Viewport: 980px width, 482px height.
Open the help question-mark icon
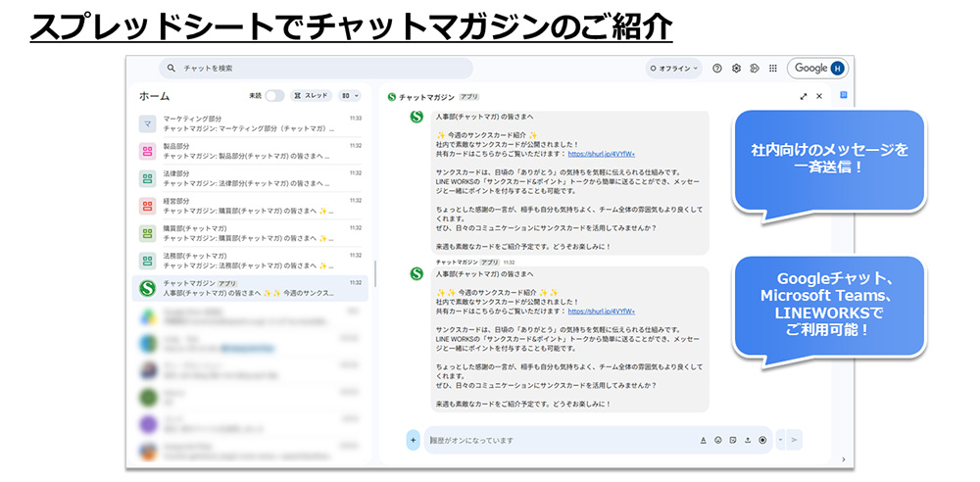coord(717,69)
